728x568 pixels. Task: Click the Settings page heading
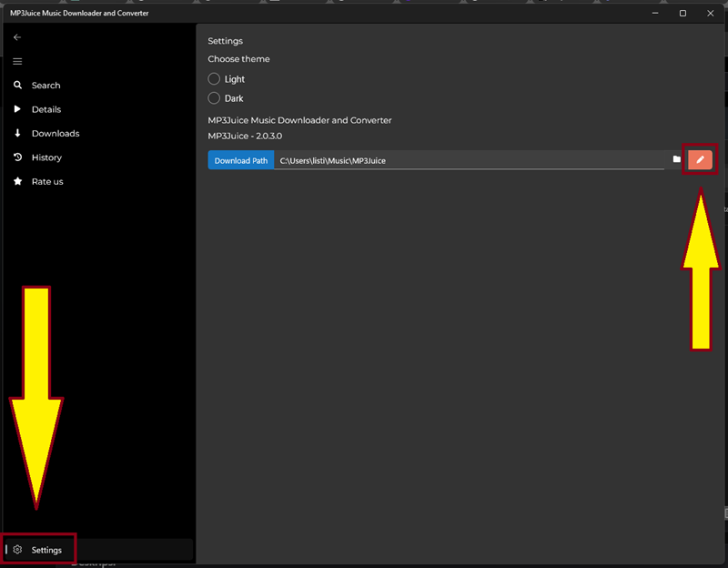[x=225, y=41]
